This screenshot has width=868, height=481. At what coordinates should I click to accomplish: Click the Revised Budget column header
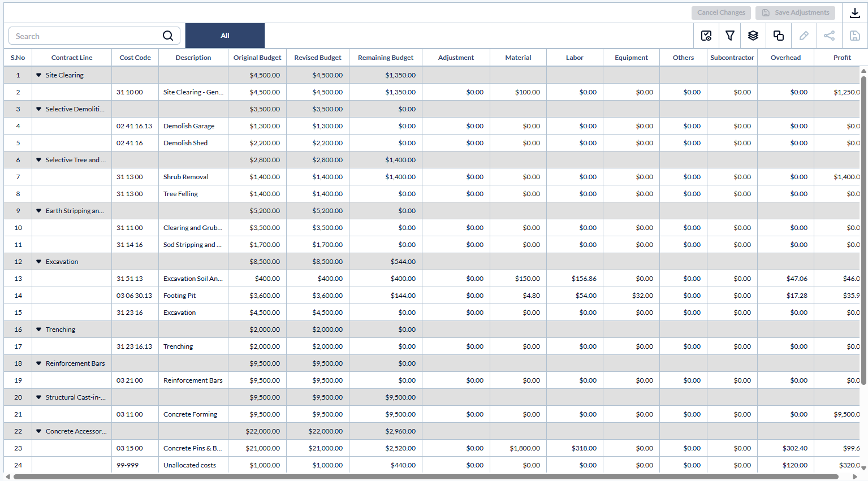click(x=318, y=58)
